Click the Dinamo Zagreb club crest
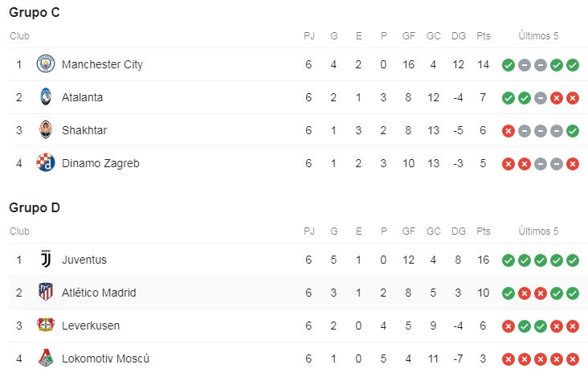 click(x=45, y=163)
